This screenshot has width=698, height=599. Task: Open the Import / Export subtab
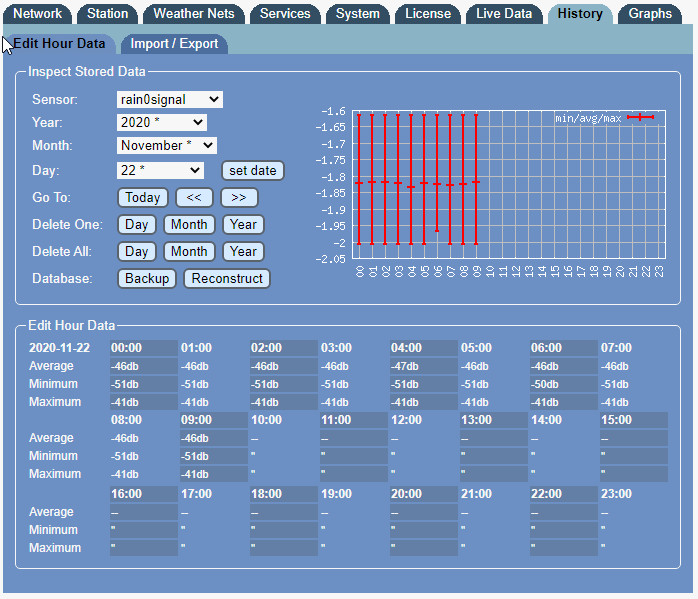[174, 44]
